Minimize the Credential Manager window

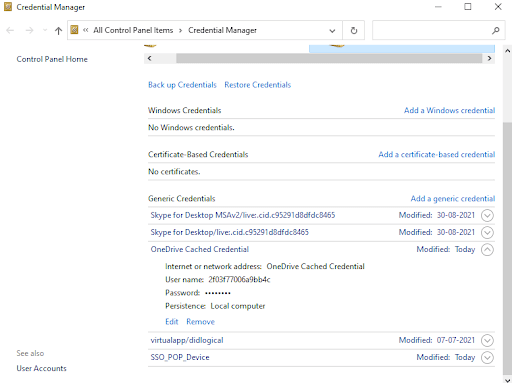(x=438, y=7)
